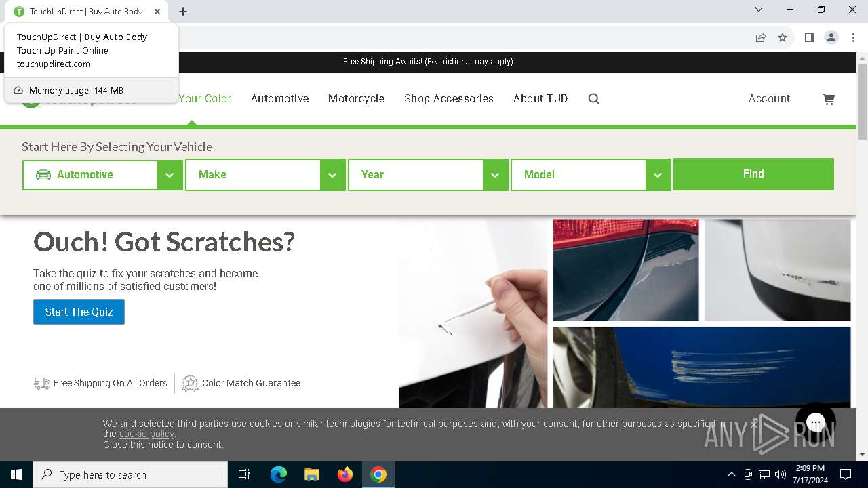Click the taskbar search box
The image size is (868, 488).
[x=130, y=474]
